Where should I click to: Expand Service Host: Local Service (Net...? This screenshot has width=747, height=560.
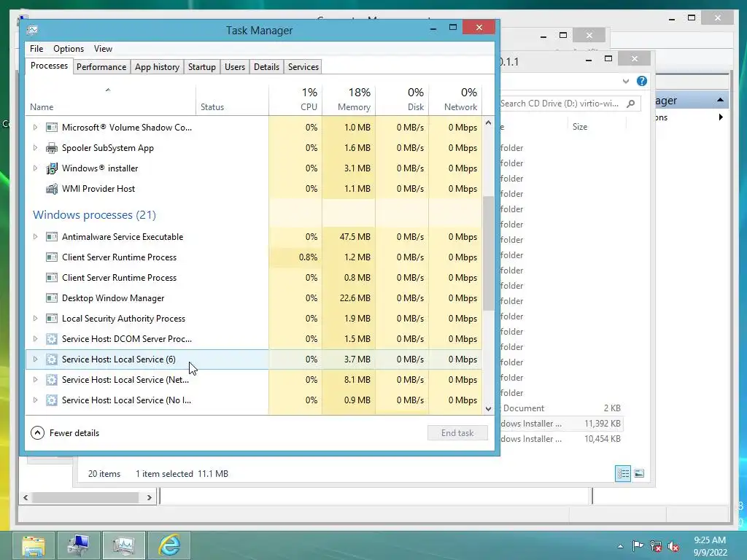35,380
